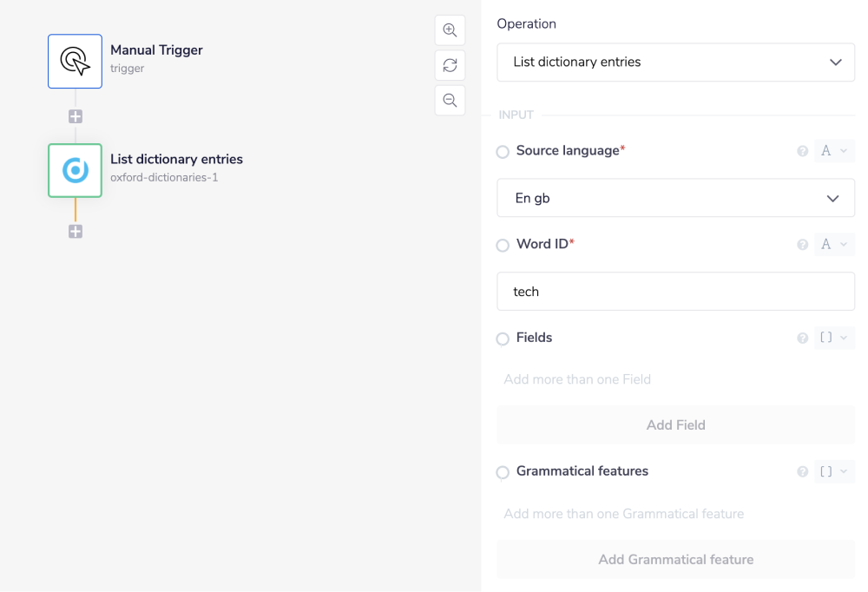Image resolution: width=868 pixels, height=592 pixels.
Task: Show help for Source language field
Action: point(803,151)
